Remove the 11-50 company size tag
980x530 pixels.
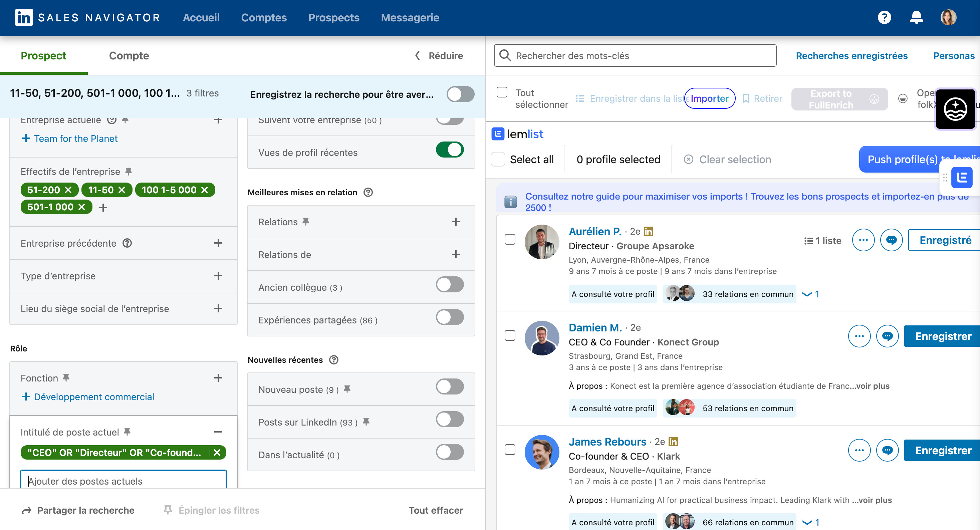pos(122,190)
